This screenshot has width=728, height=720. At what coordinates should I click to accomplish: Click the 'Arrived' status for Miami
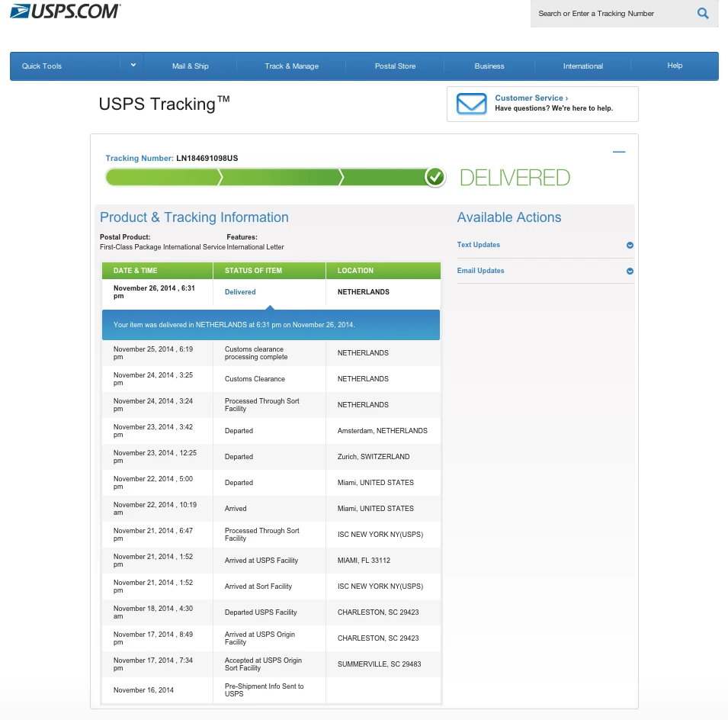pyautogui.click(x=236, y=509)
